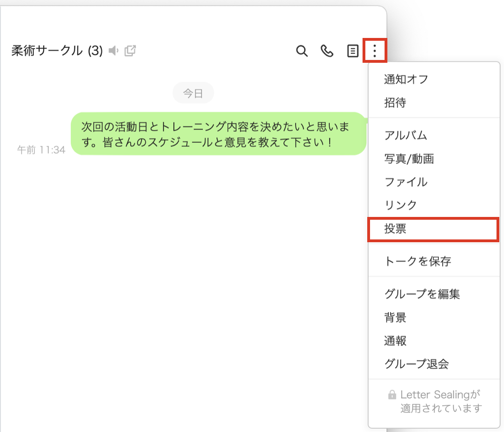
Task: Select 通知オフ in the menu
Action: (434, 79)
